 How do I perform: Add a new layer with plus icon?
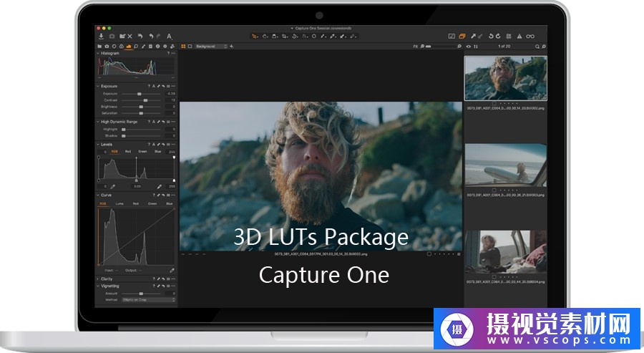tap(231, 47)
